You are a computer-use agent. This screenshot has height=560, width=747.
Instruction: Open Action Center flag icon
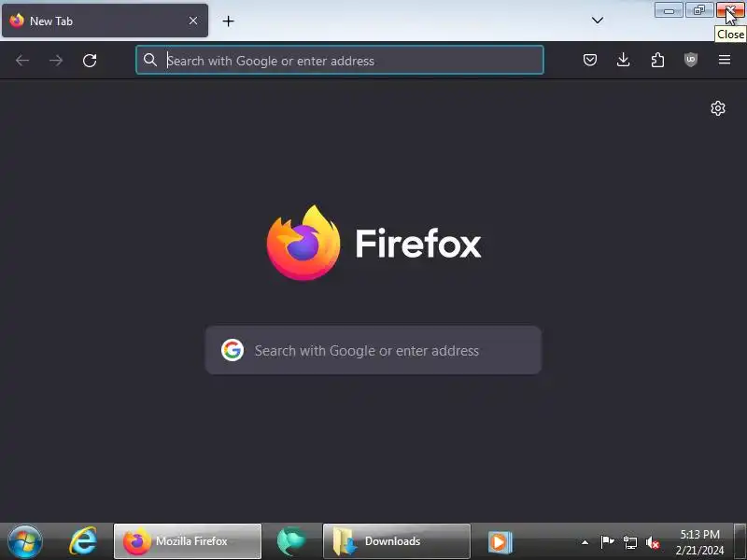pyautogui.click(x=607, y=542)
